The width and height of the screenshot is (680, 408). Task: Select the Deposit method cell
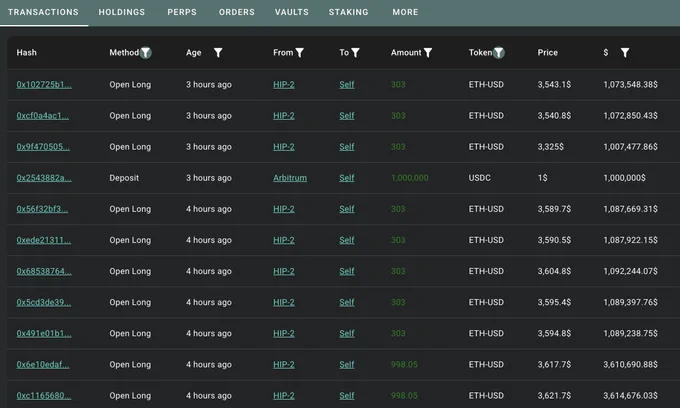(x=124, y=178)
